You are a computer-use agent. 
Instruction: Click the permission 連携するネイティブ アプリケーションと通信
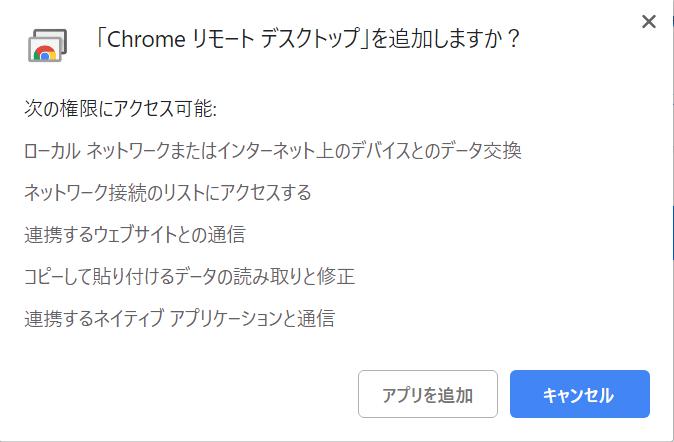pos(179,319)
